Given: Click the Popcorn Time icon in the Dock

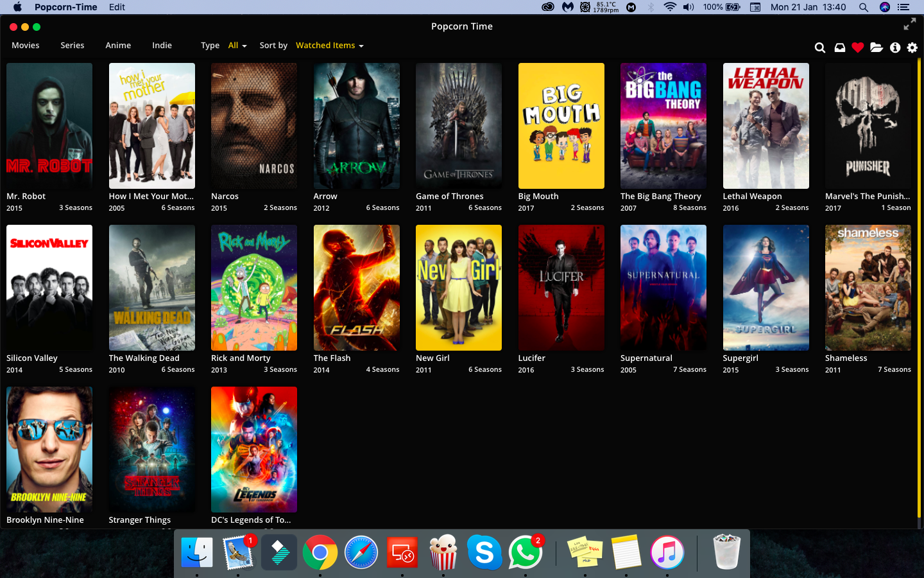Looking at the screenshot, I should (443, 552).
